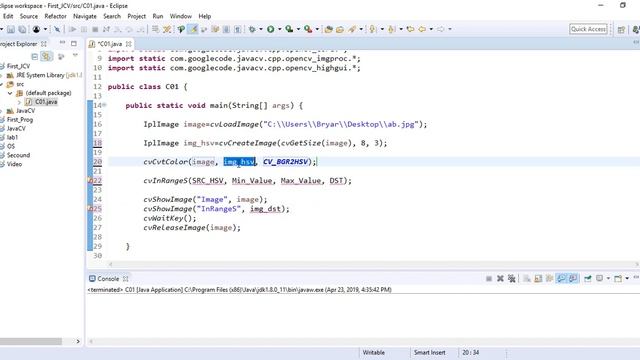Viewport: 640px width, 360px height.
Task: Toggle Show Console on Standard Out
Action: click(561, 278)
